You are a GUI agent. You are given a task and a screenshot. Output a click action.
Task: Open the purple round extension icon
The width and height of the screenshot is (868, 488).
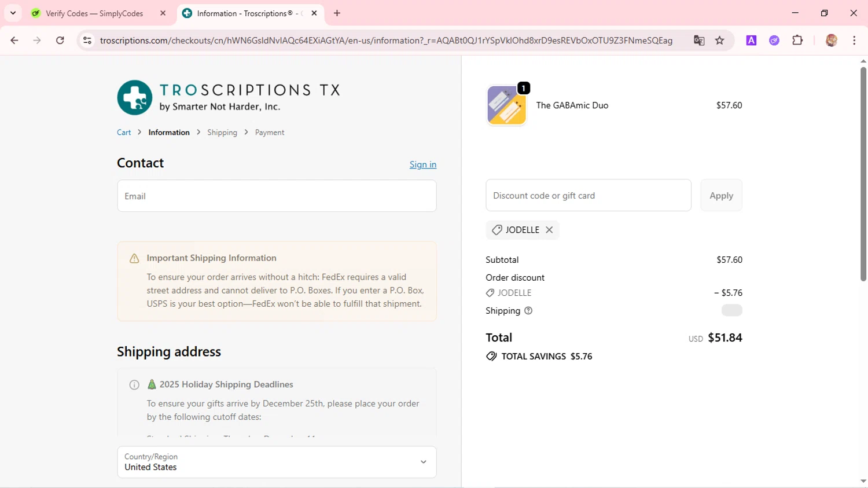click(774, 41)
